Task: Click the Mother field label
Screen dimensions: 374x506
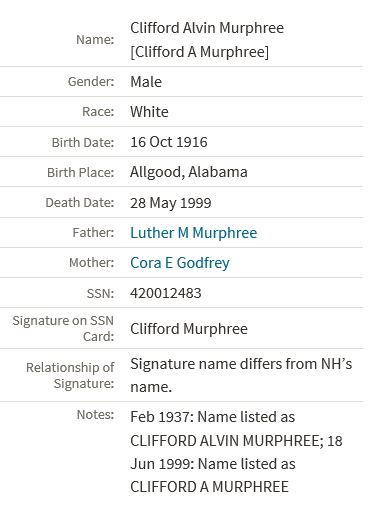Action: (92, 263)
